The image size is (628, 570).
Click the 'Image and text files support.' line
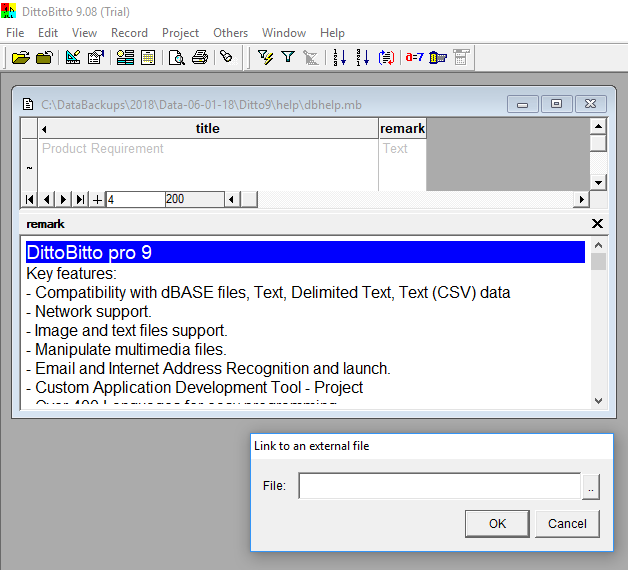click(x=127, y=331)
